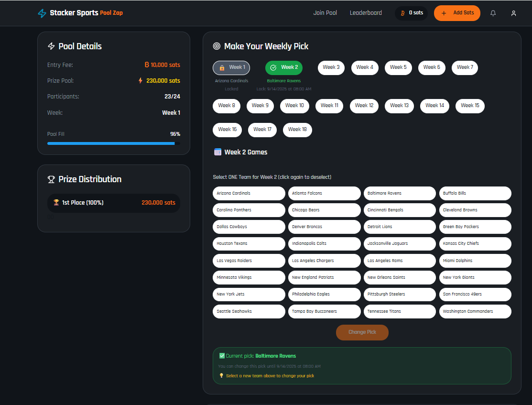Click the lightbulb tip icon
This screenshot has height=405, width=532.
tap(221, 375)
